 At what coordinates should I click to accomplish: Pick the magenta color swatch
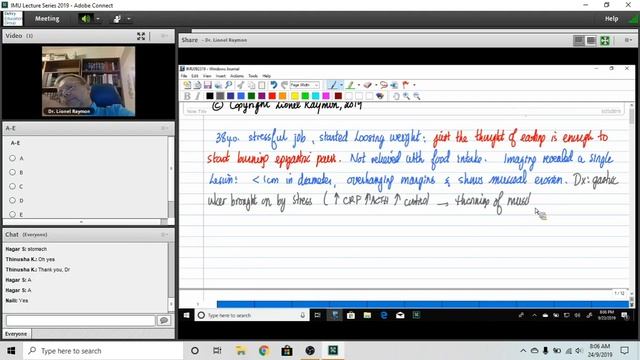coord(326,96)
